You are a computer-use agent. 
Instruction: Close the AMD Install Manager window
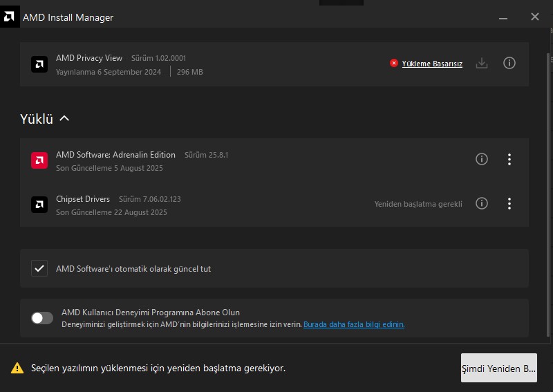pyautogui.click(x=534, y=17)
